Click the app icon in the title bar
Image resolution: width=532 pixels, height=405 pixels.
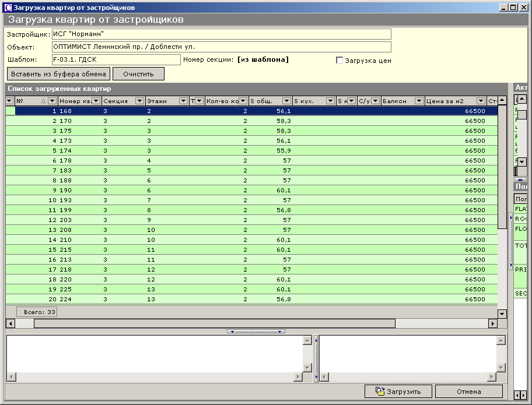7,8
